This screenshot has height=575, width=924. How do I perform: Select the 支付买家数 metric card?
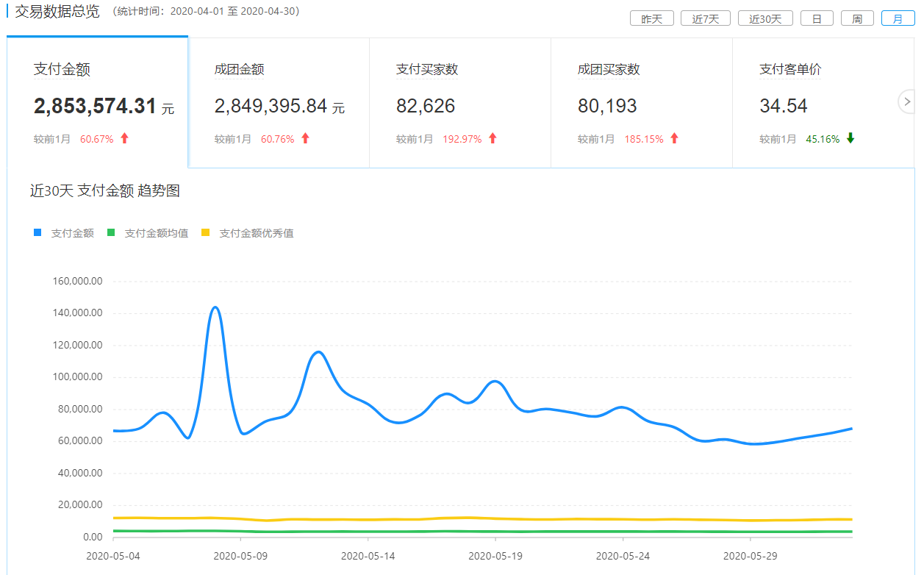click(460, 103)
